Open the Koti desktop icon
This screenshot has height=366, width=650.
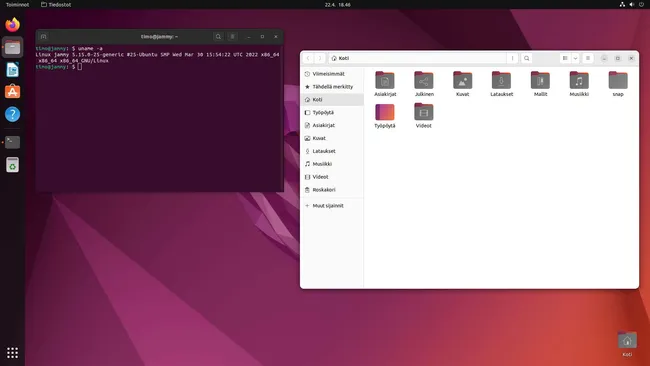[627, 344]
